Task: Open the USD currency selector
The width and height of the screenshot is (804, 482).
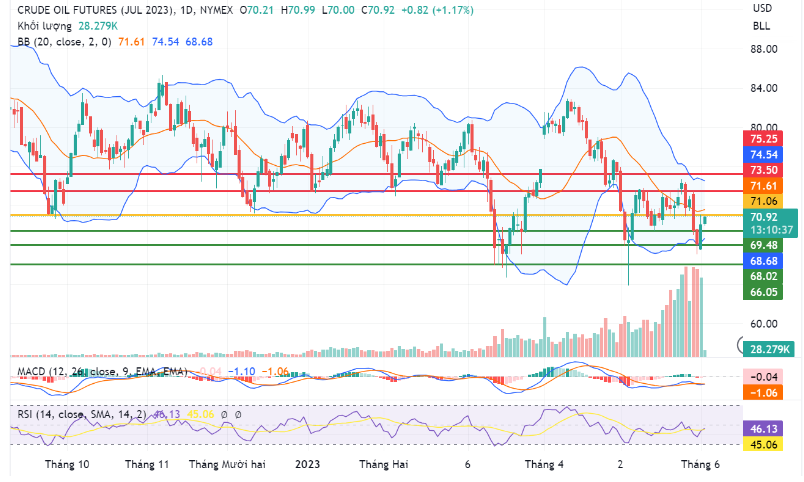Action: (762, 8)
